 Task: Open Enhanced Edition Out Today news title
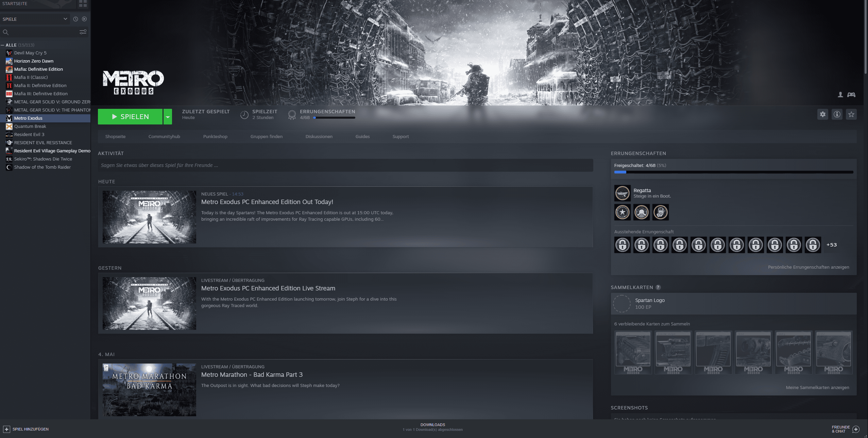[x=267, y=202]
